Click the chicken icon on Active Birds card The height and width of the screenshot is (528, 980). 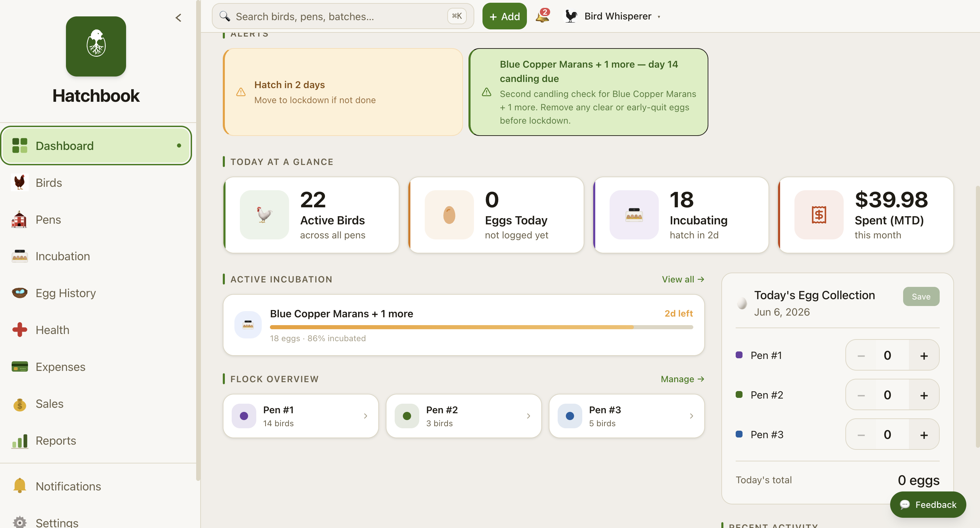[x=264, y=215]
